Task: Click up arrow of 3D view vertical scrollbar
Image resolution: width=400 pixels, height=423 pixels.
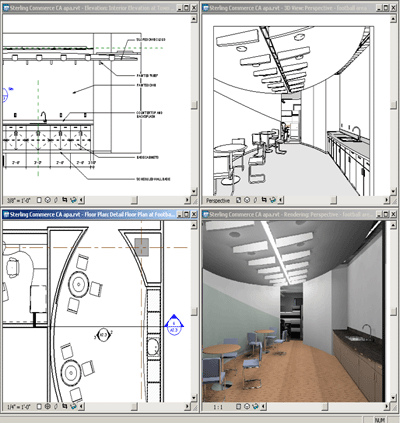Action: tap(393, 19)
